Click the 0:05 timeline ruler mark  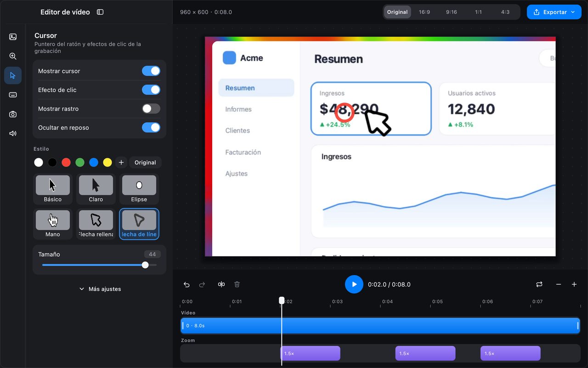437,302
